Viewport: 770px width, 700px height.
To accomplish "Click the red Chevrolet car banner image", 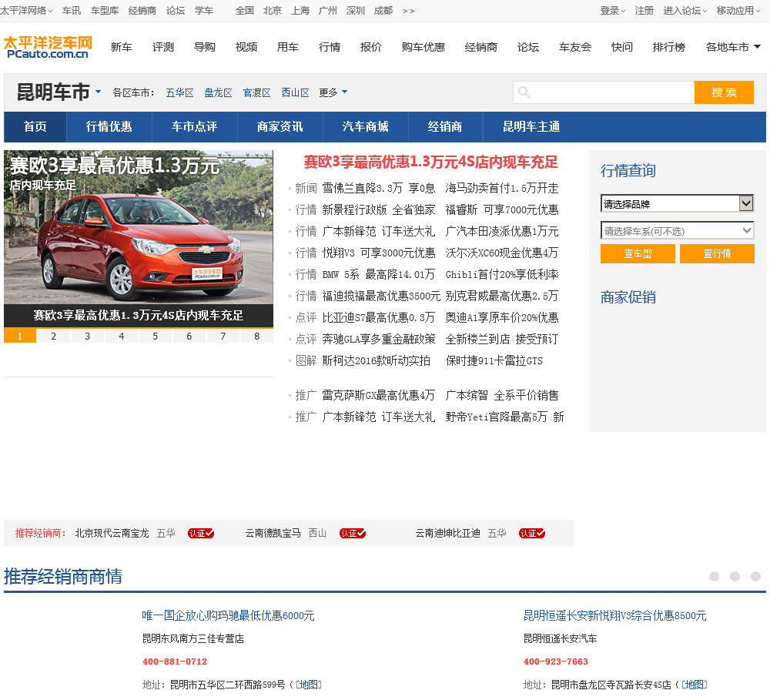I will coord(139,239).
